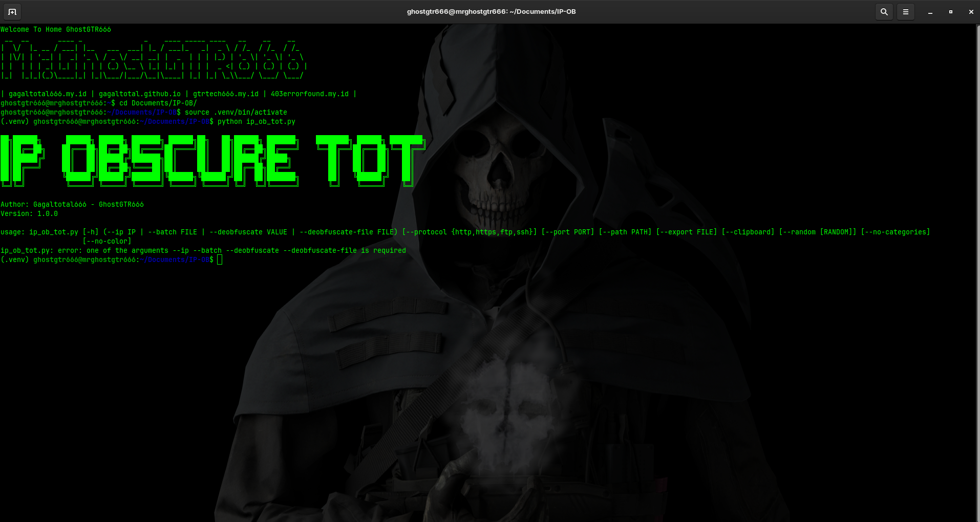Click the '--path PATH' usage option

click(x=625, y=232)
